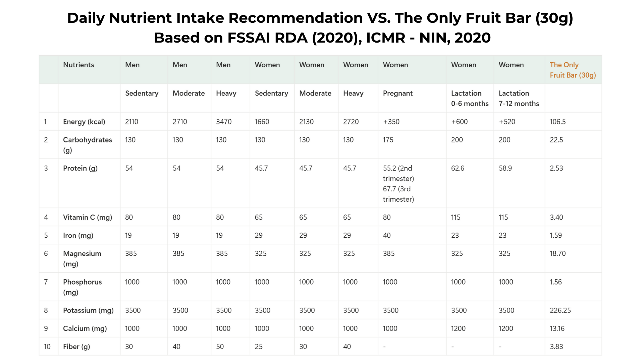Click the pregnant protein trimester cell
644x362 pixels.
398,184
